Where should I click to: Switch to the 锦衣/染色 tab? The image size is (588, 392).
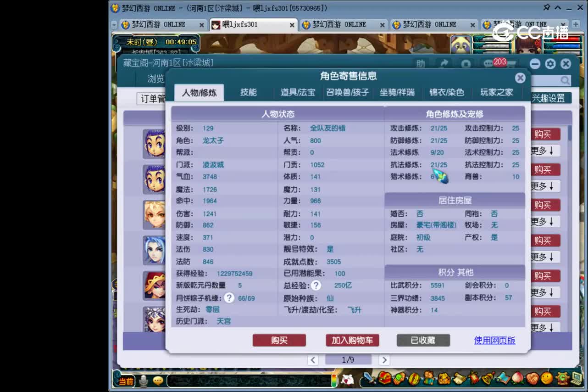[x=447, y=92]
